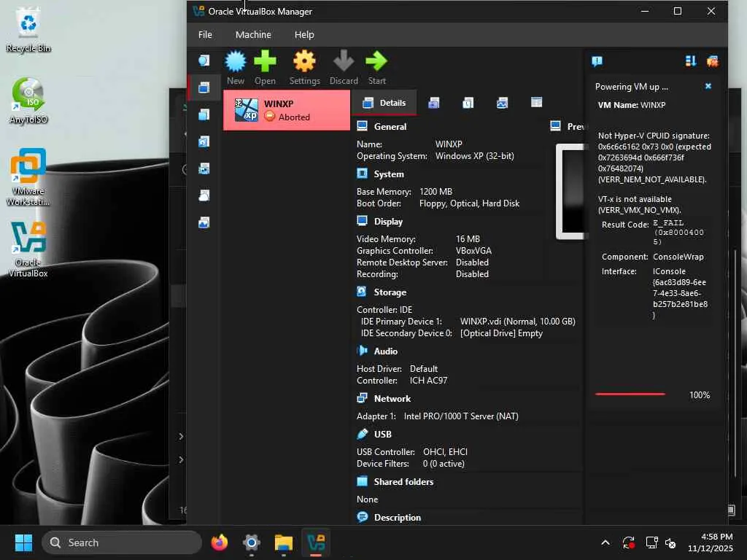Select Oracle VirtualBox desktop shortcut

pyautogui.click(x=28, y=249)
